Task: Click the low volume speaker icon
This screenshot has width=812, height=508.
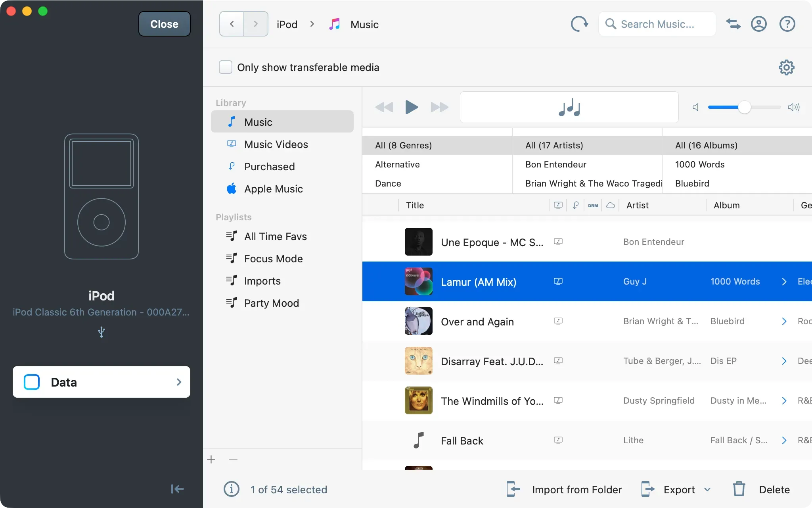Action: coord(695,107)
